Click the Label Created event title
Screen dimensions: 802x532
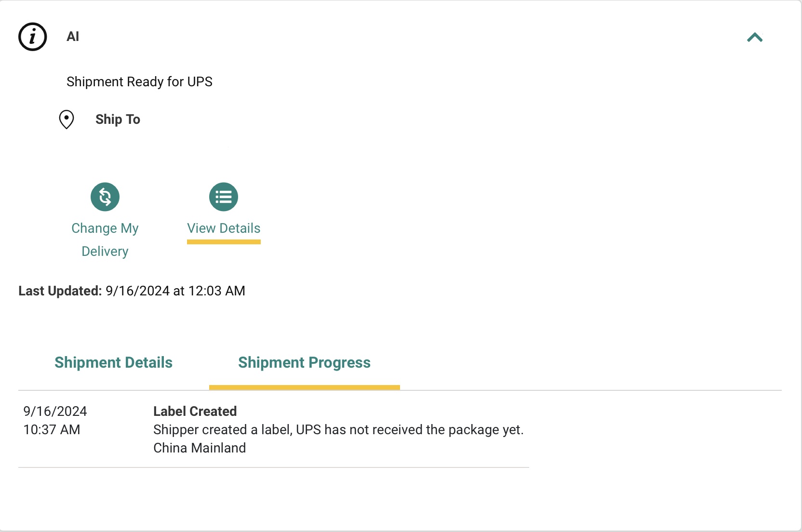coord(195,412)
